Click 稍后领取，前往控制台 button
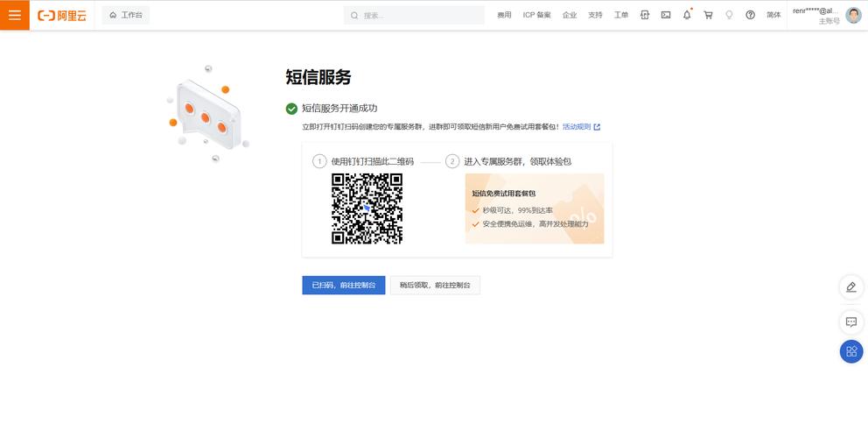The height and width of the screenshot is (438, 868). point(435,285)
